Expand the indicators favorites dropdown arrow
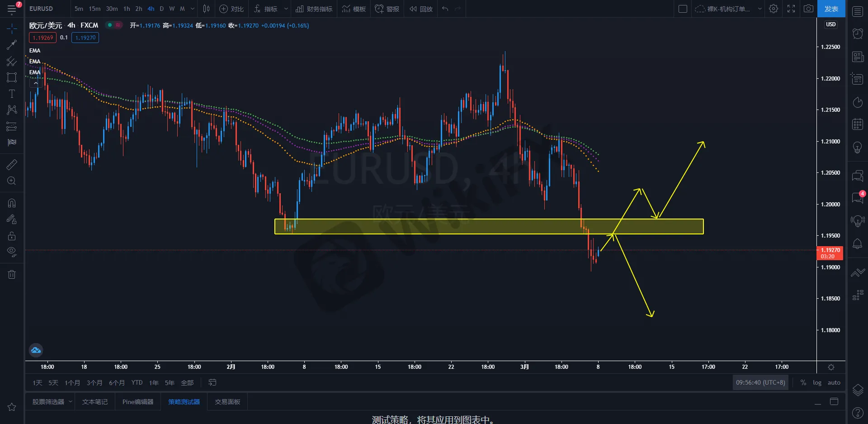This screenshot has height=424, width=868. 286,9
